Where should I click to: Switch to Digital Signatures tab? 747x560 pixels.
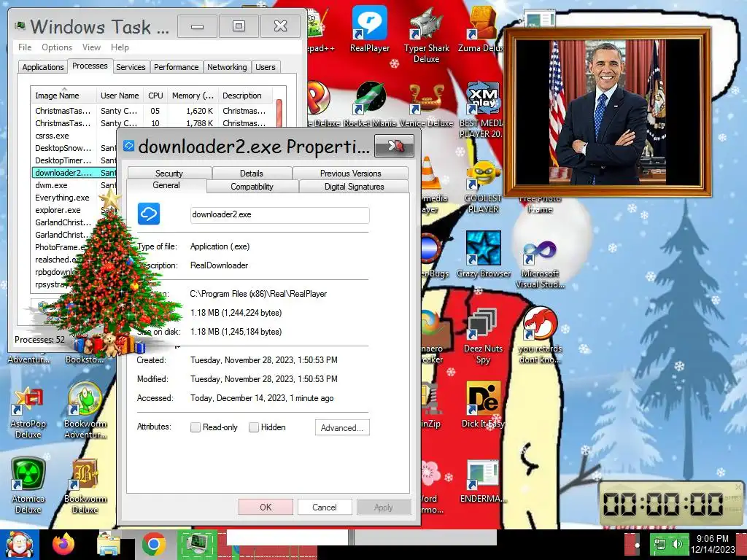click(x=354, y=186)
